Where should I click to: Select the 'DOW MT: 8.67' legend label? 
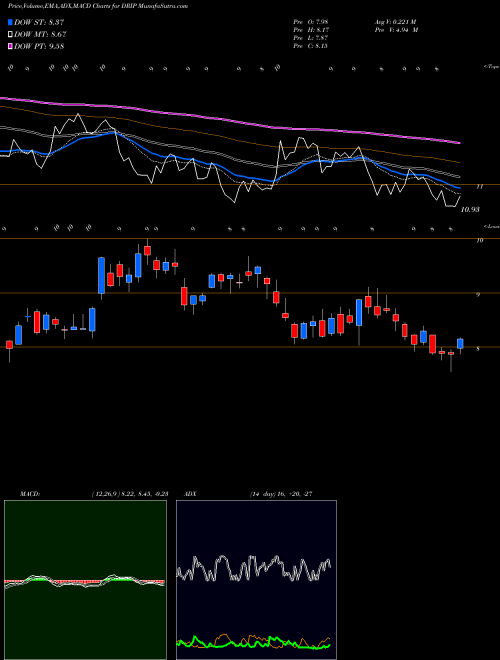click(40, 35)
